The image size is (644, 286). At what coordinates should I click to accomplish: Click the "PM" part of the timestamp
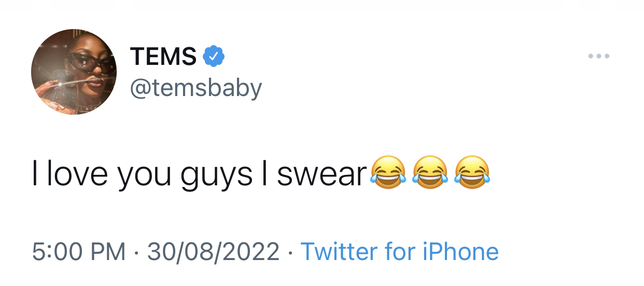pos(108,252)
